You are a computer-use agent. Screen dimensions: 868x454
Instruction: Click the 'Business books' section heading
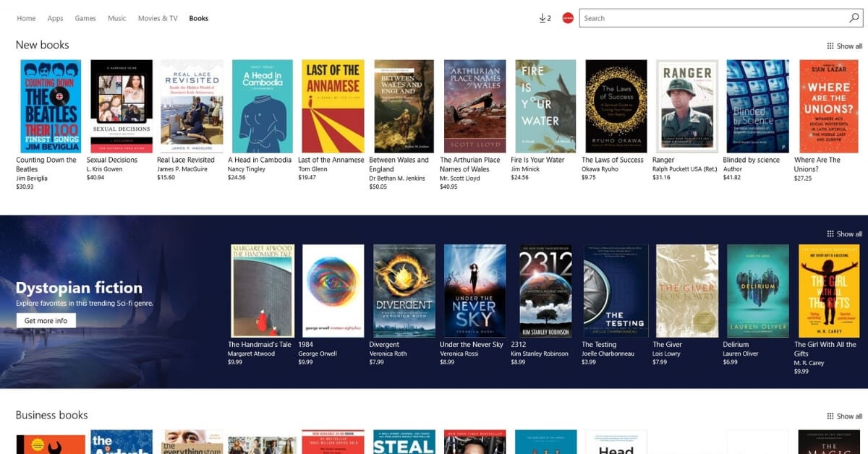(x=52, y=415)
